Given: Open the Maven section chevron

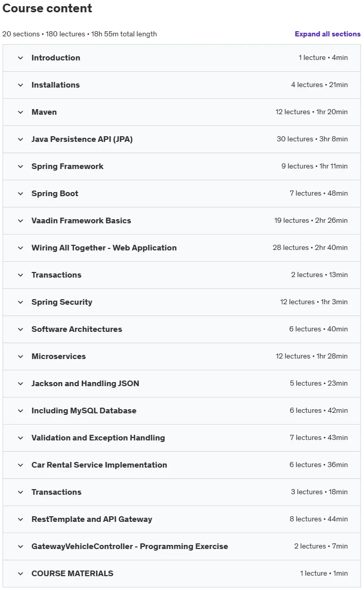Looking at the screenshot, I should click(x=20, y=112).
